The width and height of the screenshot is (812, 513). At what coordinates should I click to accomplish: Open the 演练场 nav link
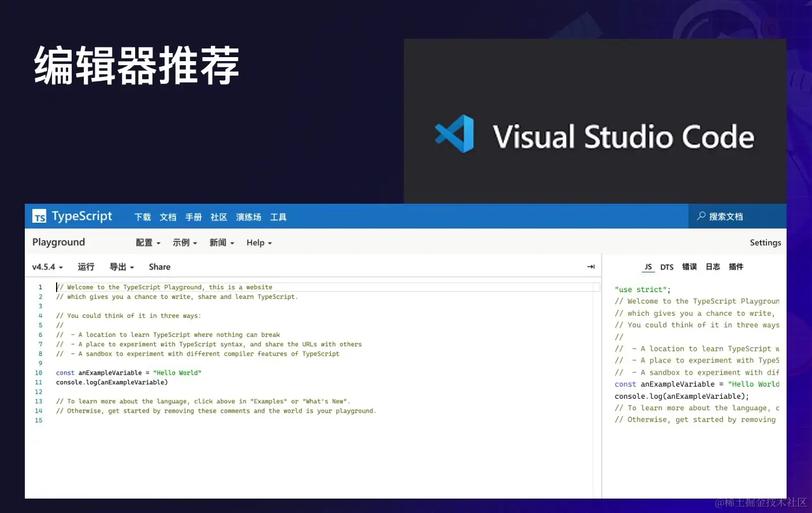pyautogui.click(x=249, y=217)
